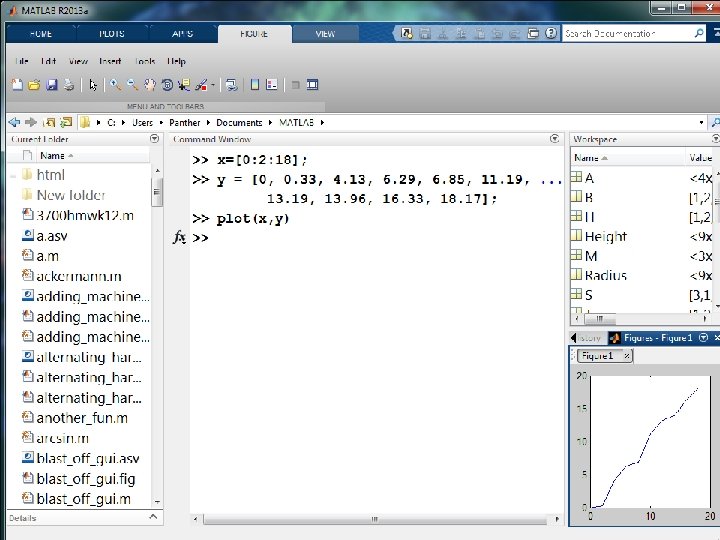The width and height of the screenshot is (720, 540).
Task: Click into the Search Documentation field
Action: 628,34
